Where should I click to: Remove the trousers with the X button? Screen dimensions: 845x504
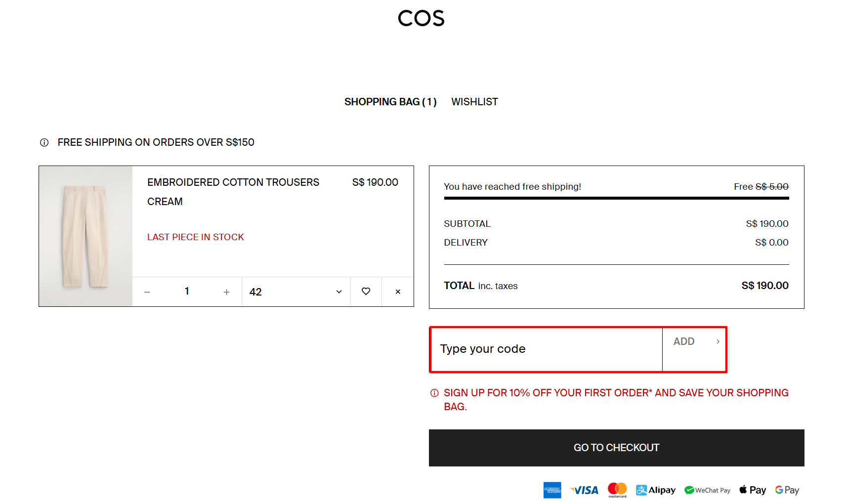[x=397, y=292]
